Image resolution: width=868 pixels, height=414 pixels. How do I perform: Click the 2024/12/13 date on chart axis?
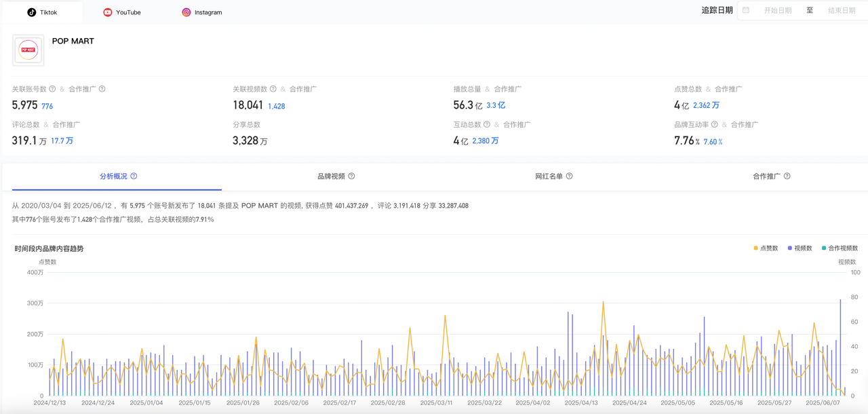50,402
